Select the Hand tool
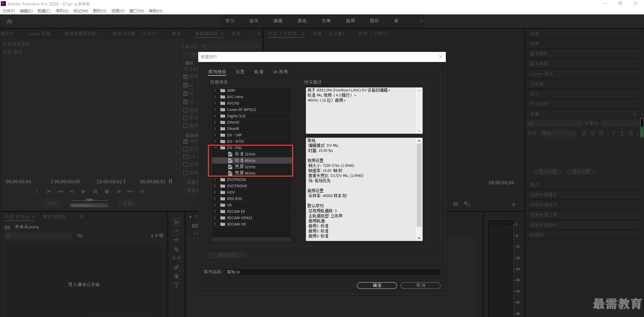This screenshot has width=644, height=317. (176, 276)
